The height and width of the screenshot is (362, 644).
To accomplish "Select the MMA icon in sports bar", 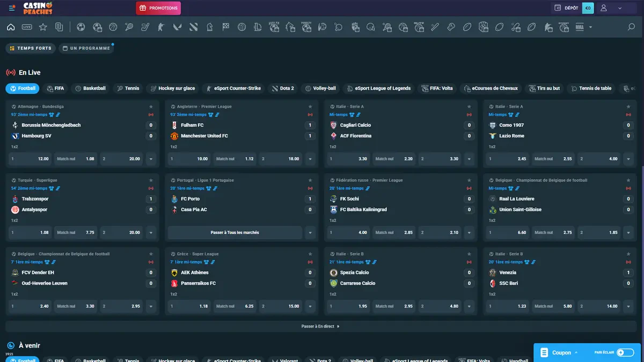I will point(580,27).
